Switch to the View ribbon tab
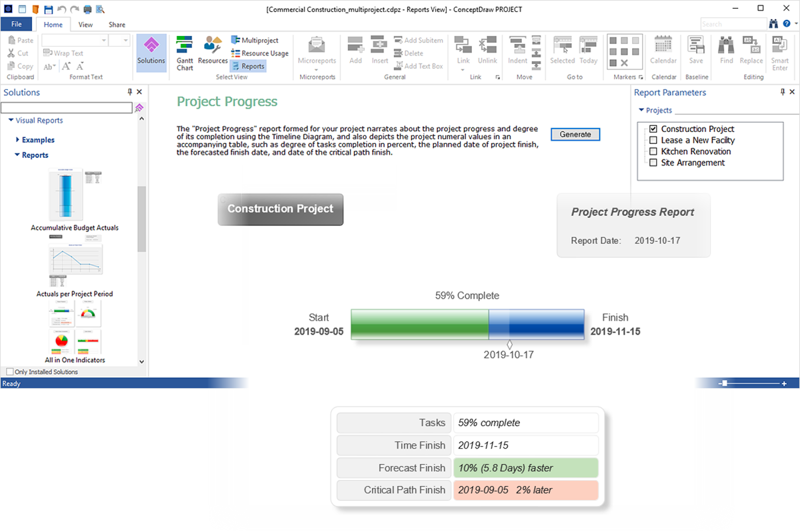This screenshot has width=800, height=532. (x=86, y=25)
